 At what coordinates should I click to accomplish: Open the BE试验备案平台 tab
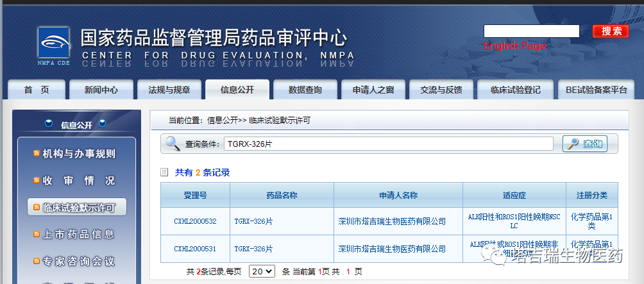pos(597,90)
